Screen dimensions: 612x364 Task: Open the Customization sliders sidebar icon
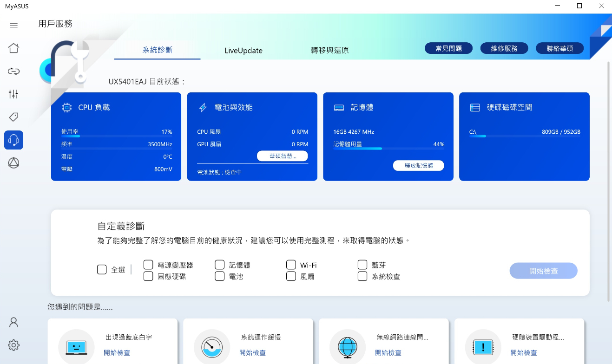pyautogui.click(x=13, y=94)
